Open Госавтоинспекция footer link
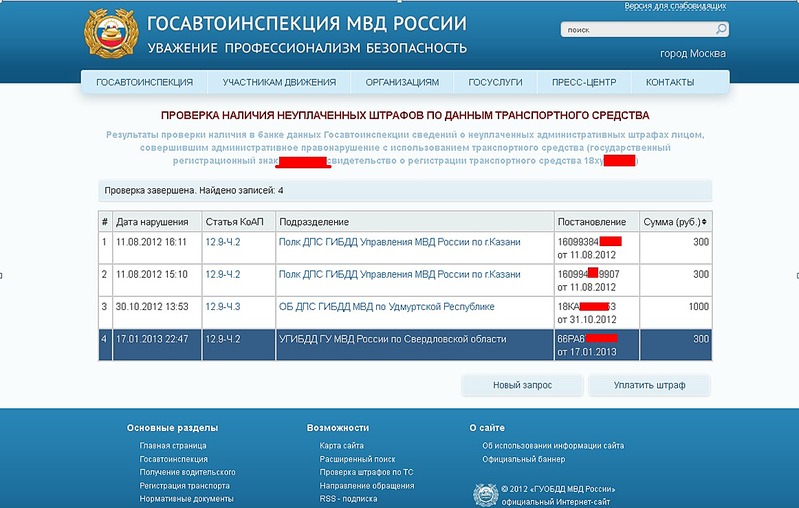The image size is (799, 508). [x=174, y=459]
